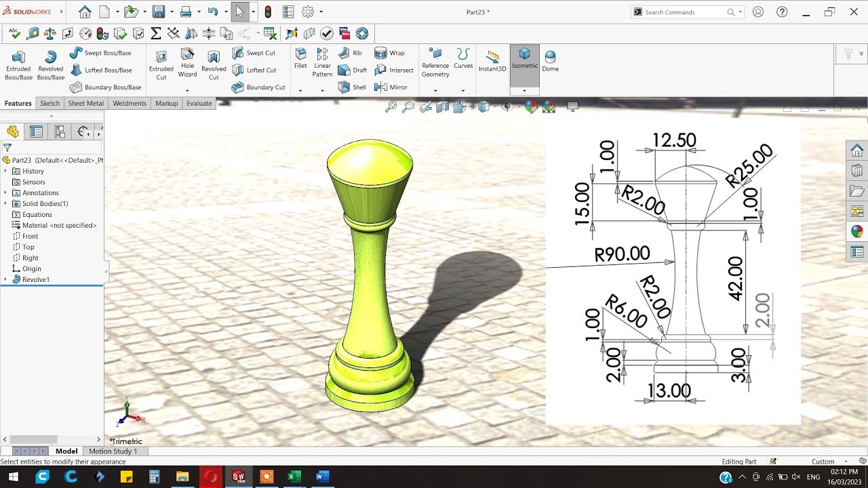
Task: Open the Evaluate tab
Action: tap(199, 103)
